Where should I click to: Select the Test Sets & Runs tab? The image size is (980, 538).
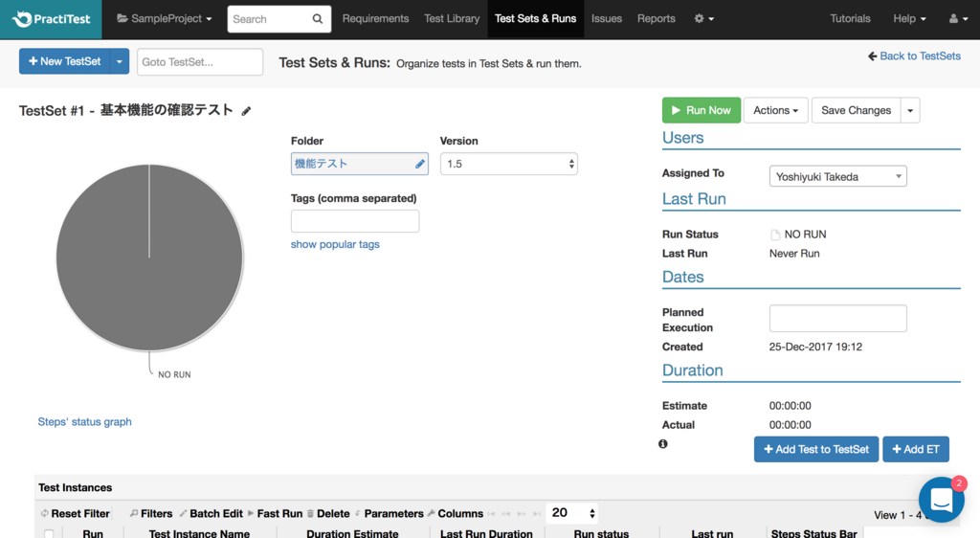(x=536, y=19)
